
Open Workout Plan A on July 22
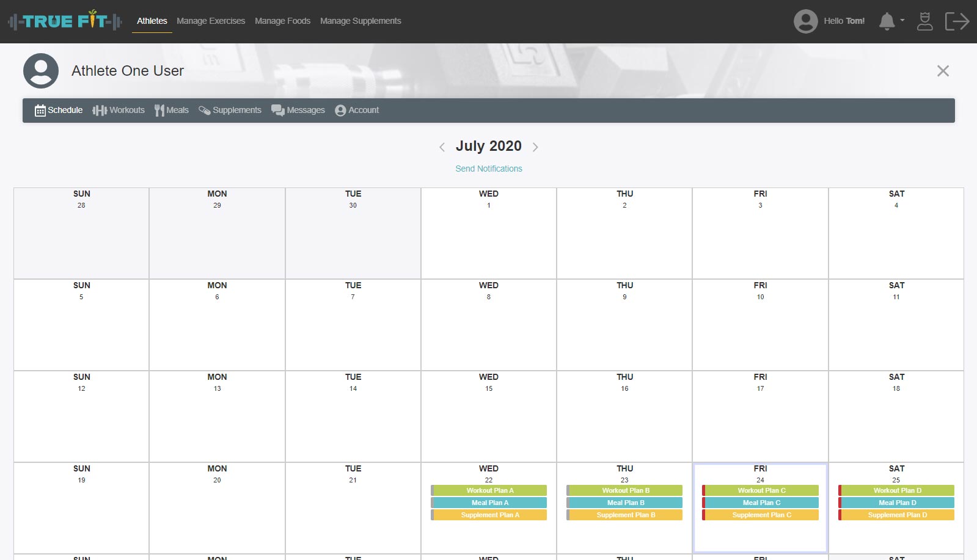click(x=489, y=490)
